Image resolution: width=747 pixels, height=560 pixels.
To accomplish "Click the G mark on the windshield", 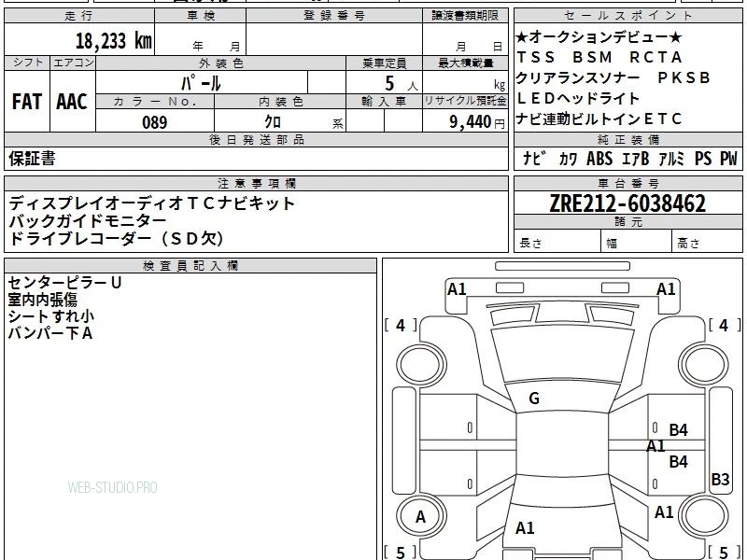I will click(x=534, y=399).
